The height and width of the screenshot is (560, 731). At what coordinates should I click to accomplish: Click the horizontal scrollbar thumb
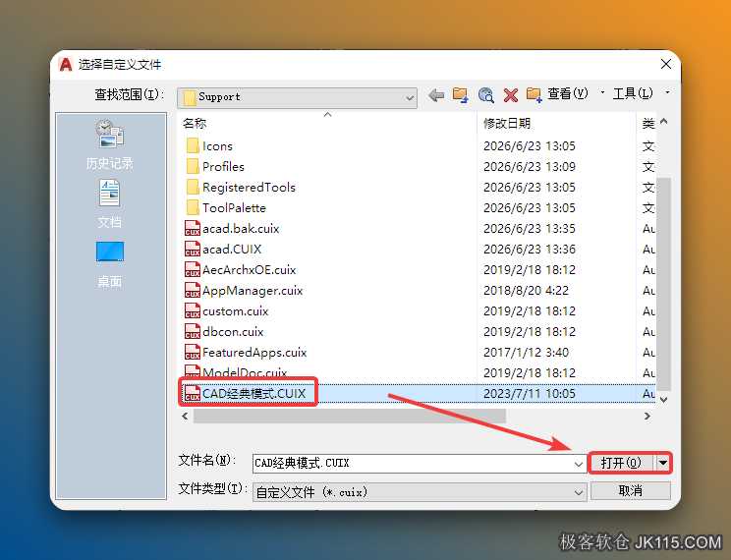[350, 416]
